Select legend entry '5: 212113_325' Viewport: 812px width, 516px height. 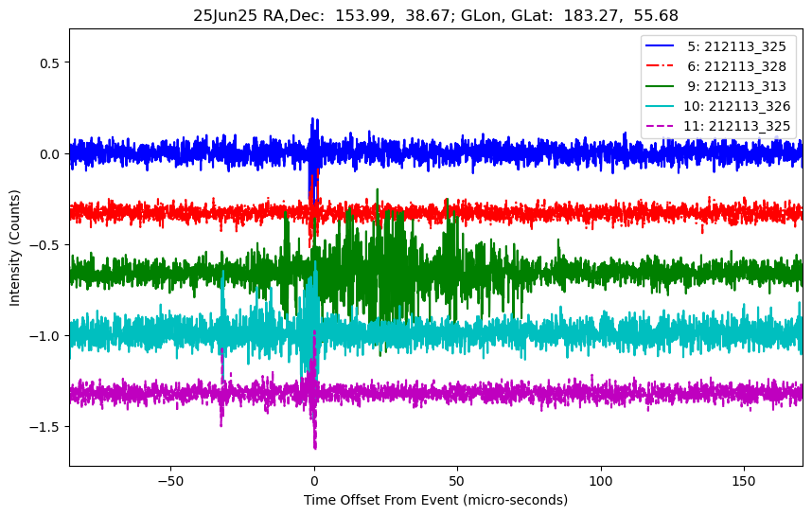coord(739,45)
